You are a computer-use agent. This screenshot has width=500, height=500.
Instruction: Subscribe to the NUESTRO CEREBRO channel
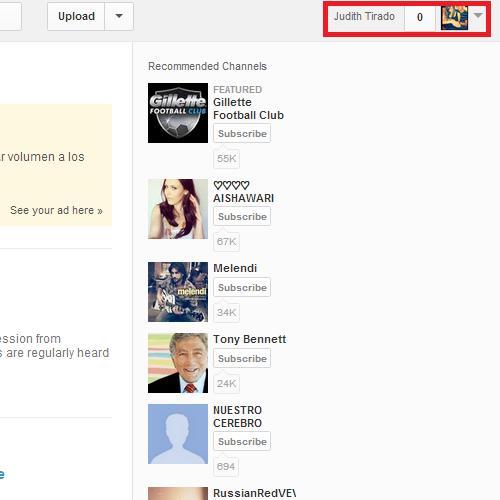242,441
